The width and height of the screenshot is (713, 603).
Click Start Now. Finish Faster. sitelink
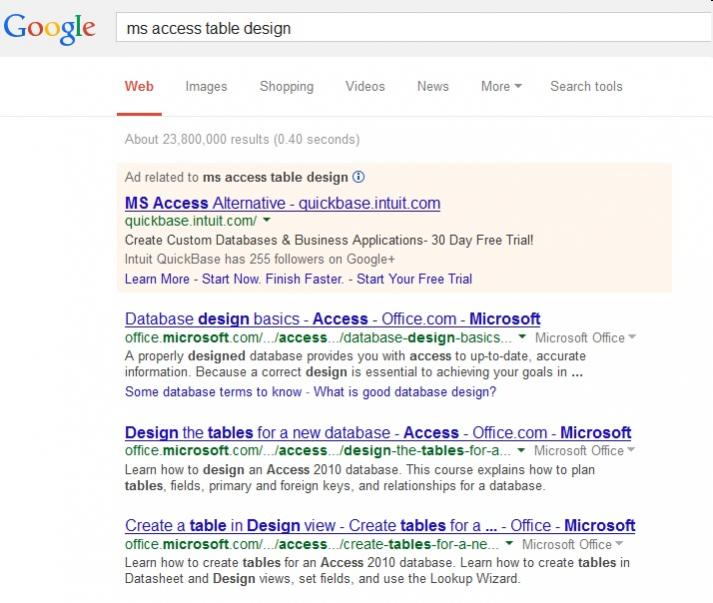point(272,278)
